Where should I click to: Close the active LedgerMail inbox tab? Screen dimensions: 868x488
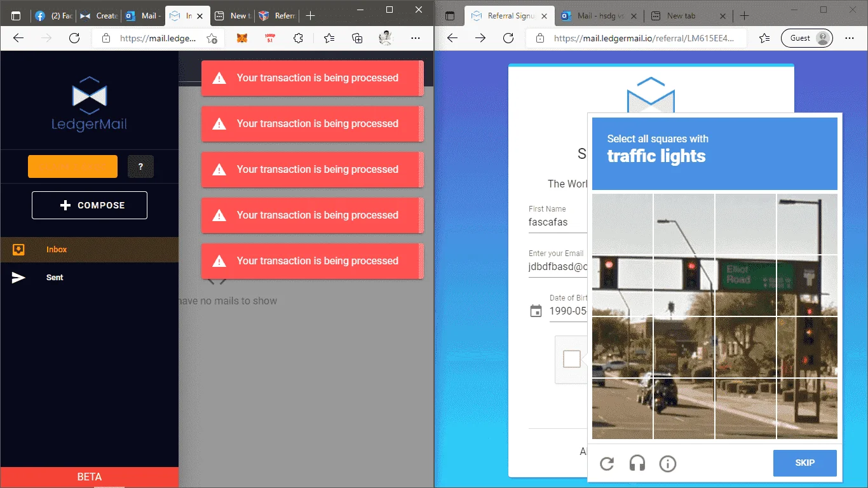point(200,16)
